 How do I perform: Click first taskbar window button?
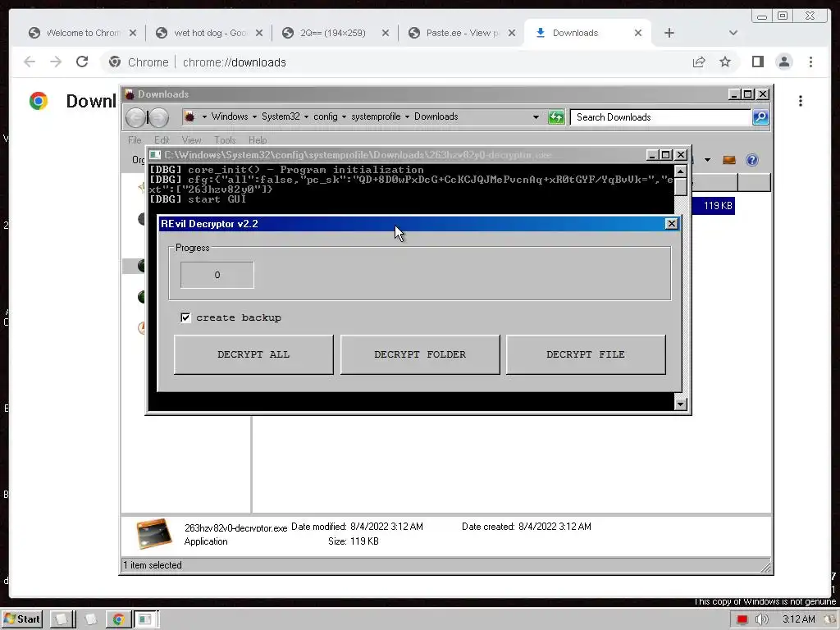[x=62, y=619]
